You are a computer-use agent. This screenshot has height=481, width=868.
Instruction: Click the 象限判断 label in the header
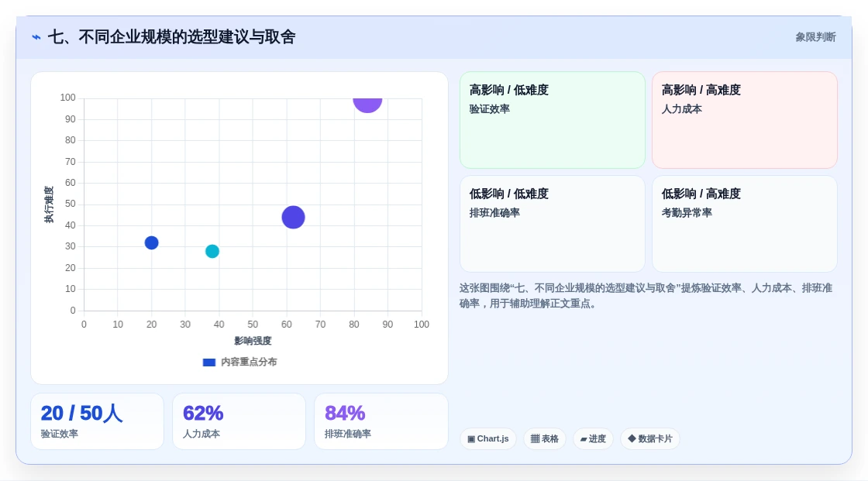coord(815,37)
